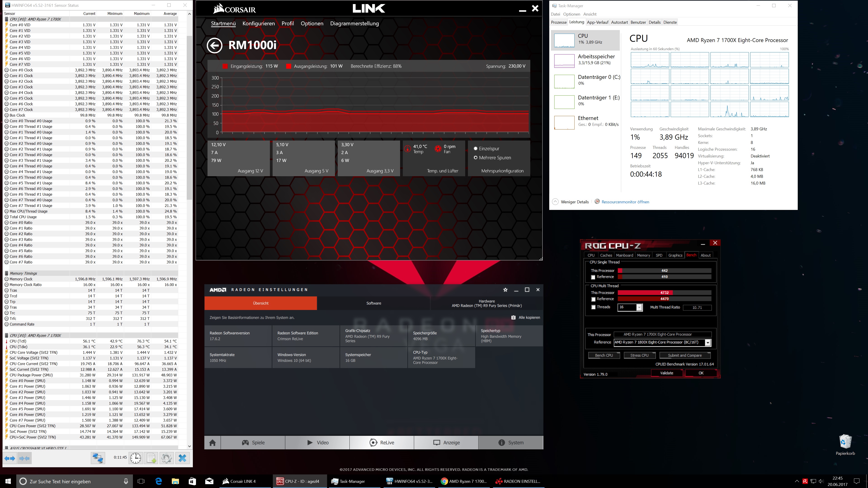This screenshot has height=488, width=868.
Task: Select the Einzelspur radio button
Action: click(x=475, y=148)
